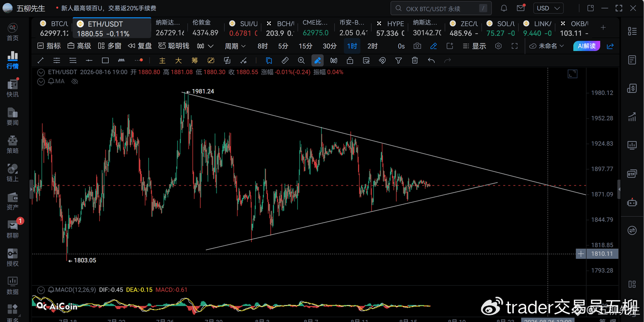Select the trend line drawing tool
The height and width of the screenshot is (322, 644).
(x=41, y=60)
